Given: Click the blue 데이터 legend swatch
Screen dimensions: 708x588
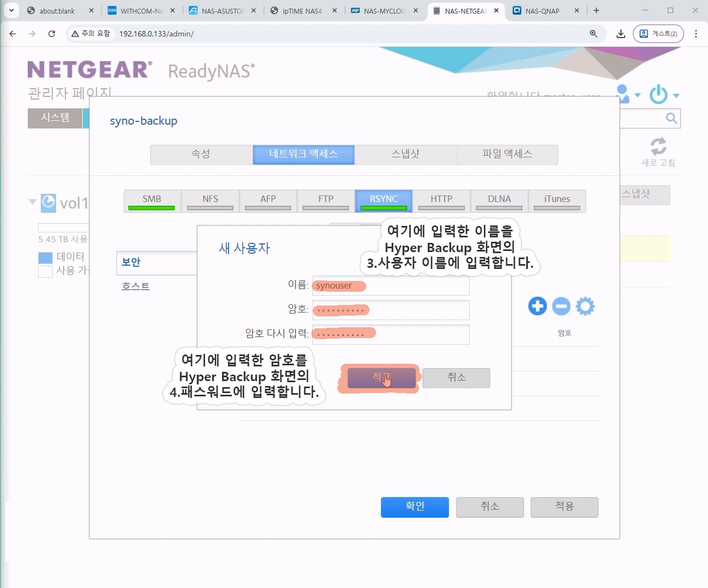Looking at the screenshot, I should (45, 257).
